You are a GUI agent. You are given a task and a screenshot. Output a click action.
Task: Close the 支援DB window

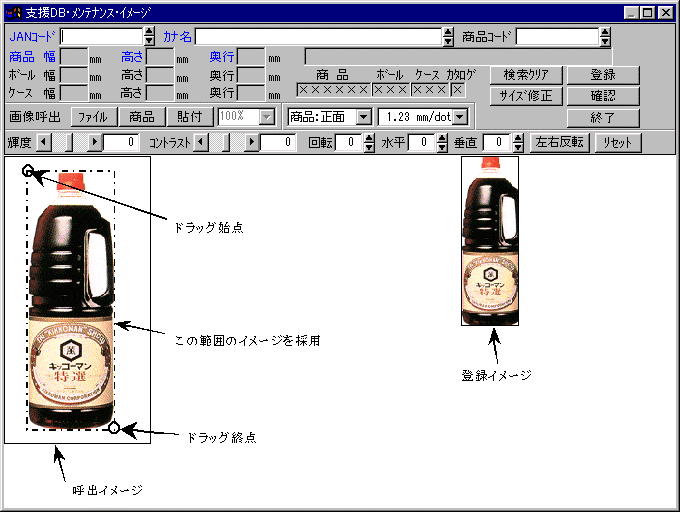point(665,13)
